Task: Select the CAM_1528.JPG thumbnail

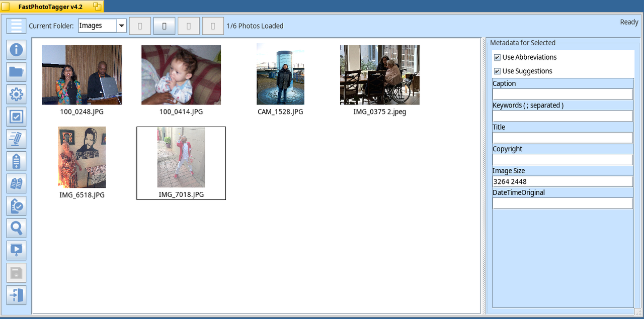Action: coord(280,74)
